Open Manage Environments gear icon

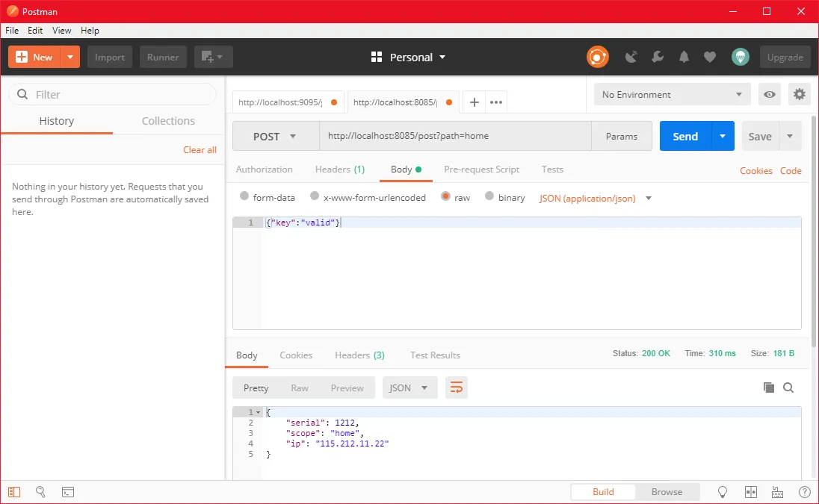pyautogui.click(x=799, y=94)
